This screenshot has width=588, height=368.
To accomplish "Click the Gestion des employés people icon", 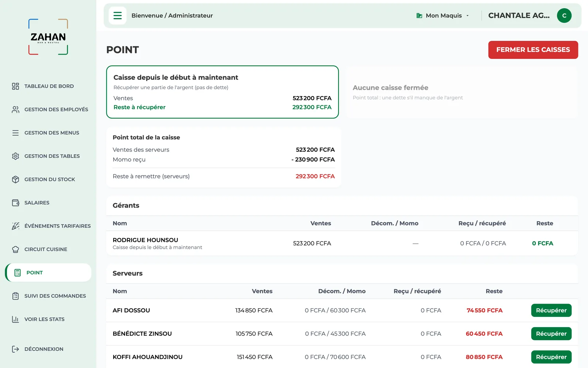I will (15, 109).
